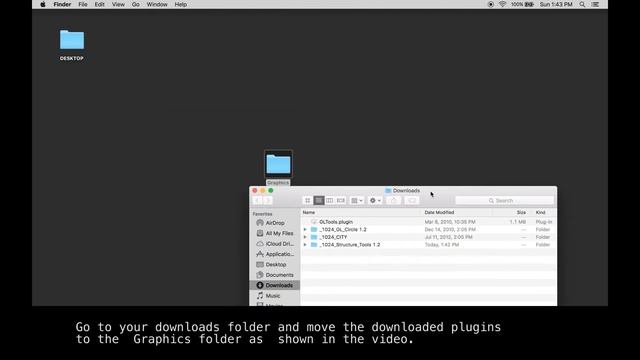Sort by the Size column header
640x360 pixels.
click(521, 212)
